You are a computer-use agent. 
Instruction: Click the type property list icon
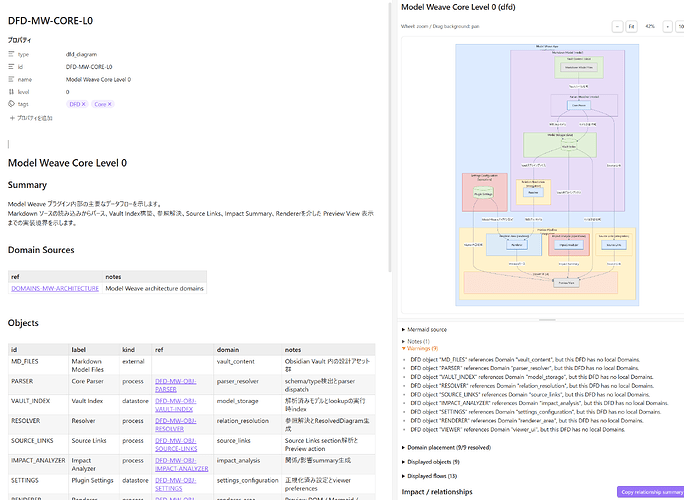(11, 54)
